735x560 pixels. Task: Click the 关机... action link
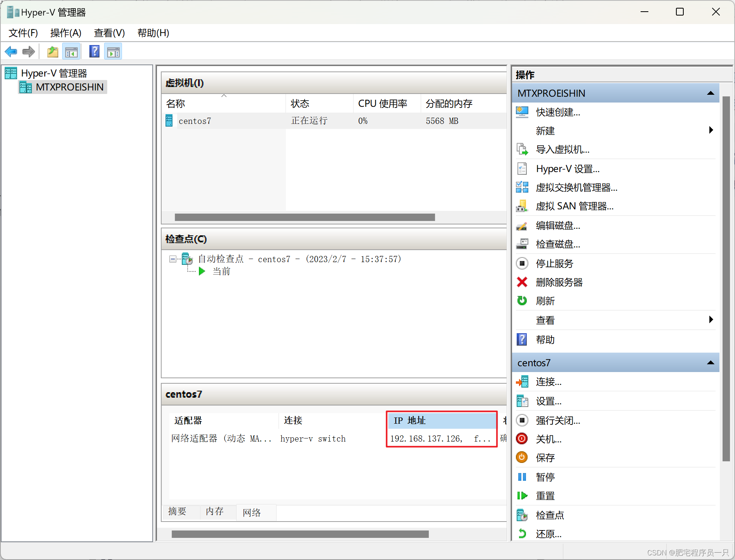pos(549,439)
